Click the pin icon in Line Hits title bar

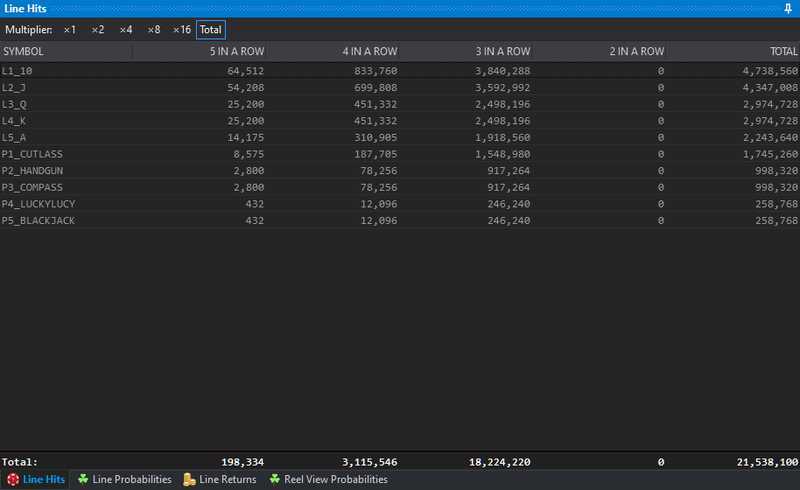click(788, 8)
